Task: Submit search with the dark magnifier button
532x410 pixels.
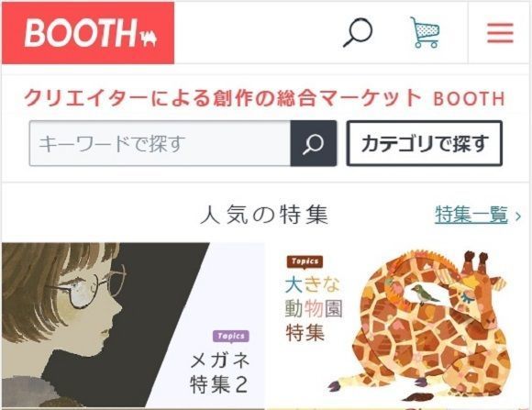Action: tap(314, 144)
